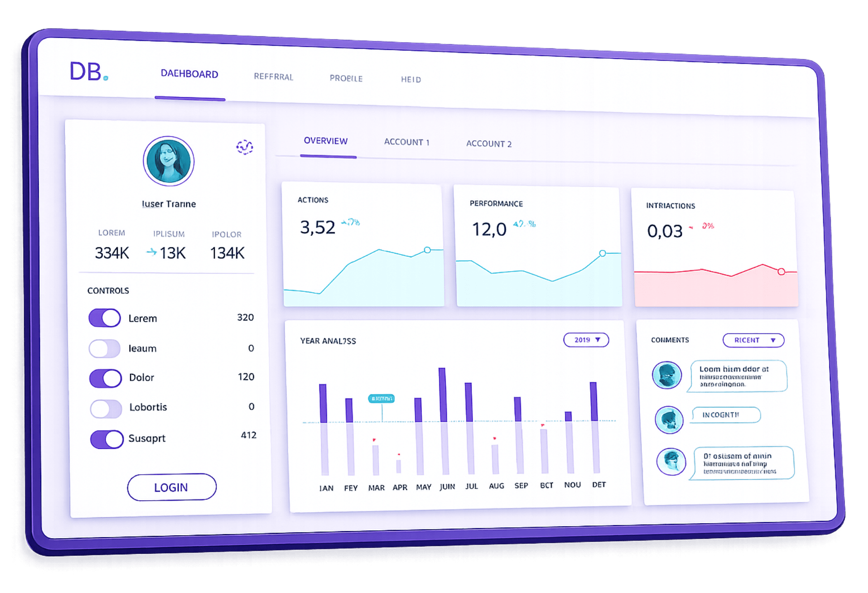868x593 pixels.
Task: Switch to the Account 1 tab
Action: pos(407,142)
